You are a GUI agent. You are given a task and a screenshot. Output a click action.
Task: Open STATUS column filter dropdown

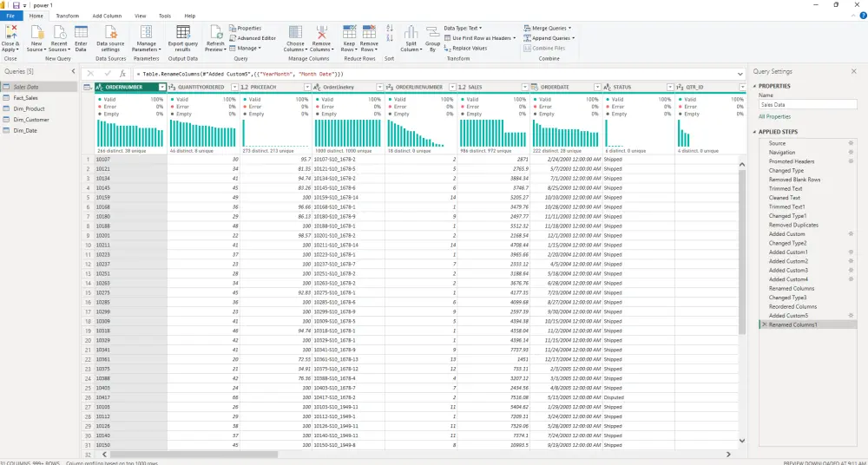pos(670,87)
